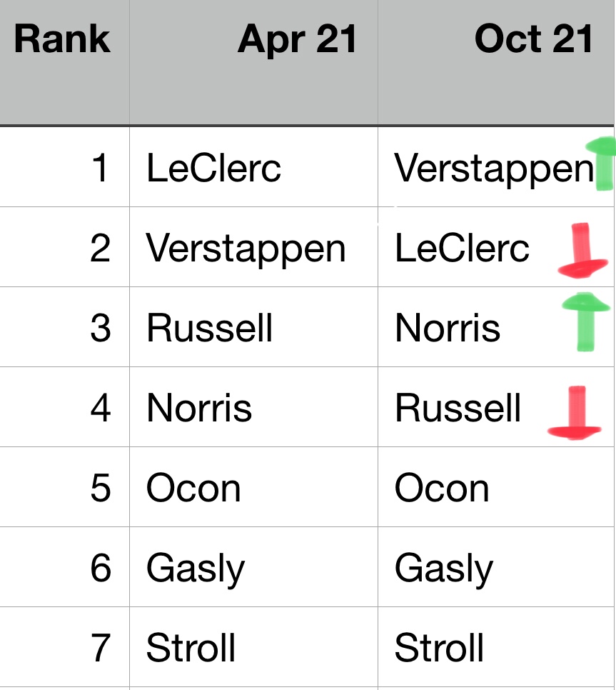
Task: Click Ocon cell in Oct 21 column
Action: 442,489
